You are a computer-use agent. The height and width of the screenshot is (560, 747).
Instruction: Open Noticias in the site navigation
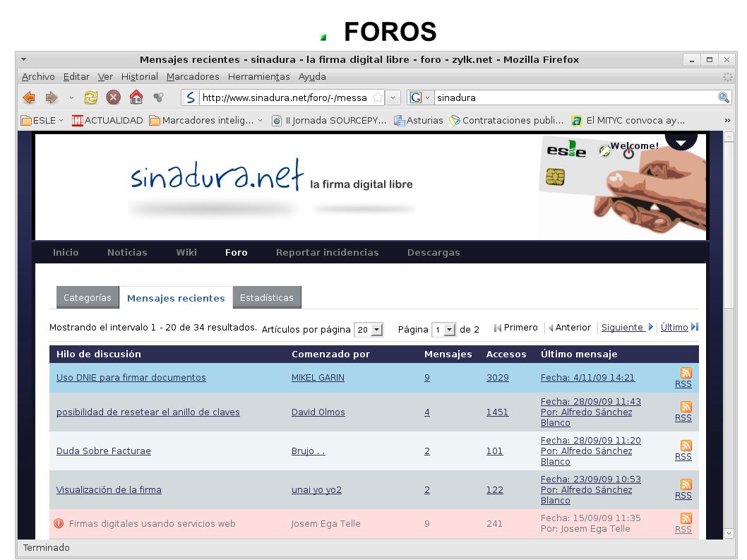click(x=127, y=253)
